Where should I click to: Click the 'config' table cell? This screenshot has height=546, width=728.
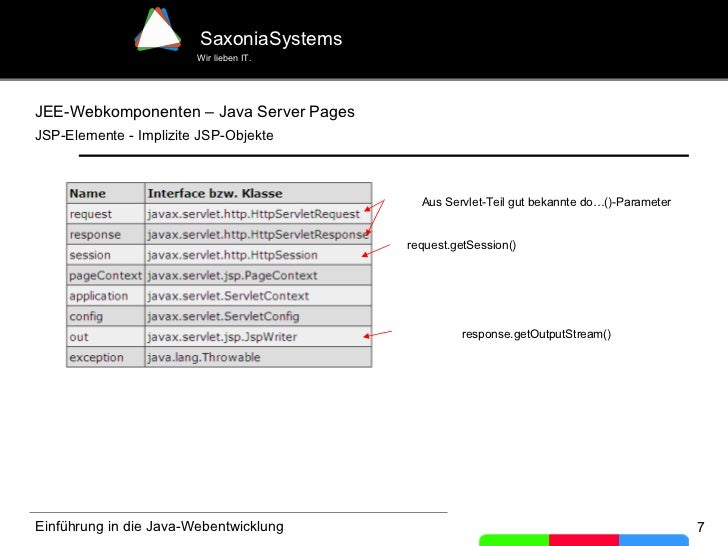pyautogui.click(x=106, y=316)
